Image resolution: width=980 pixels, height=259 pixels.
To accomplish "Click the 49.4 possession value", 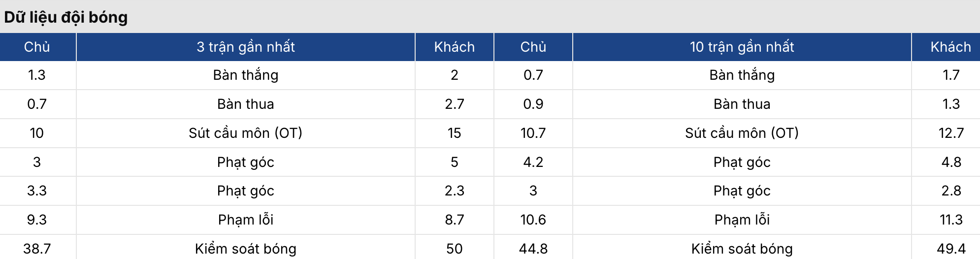I will 950,249.
